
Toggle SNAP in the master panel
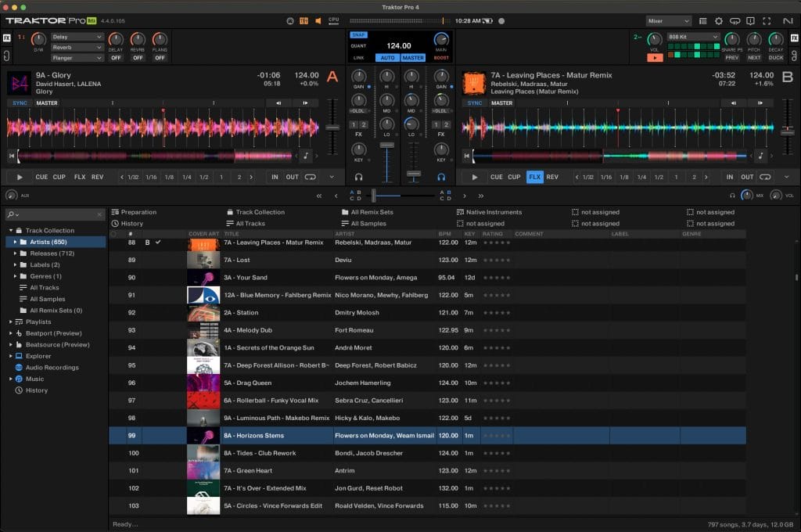pos(358,35)
